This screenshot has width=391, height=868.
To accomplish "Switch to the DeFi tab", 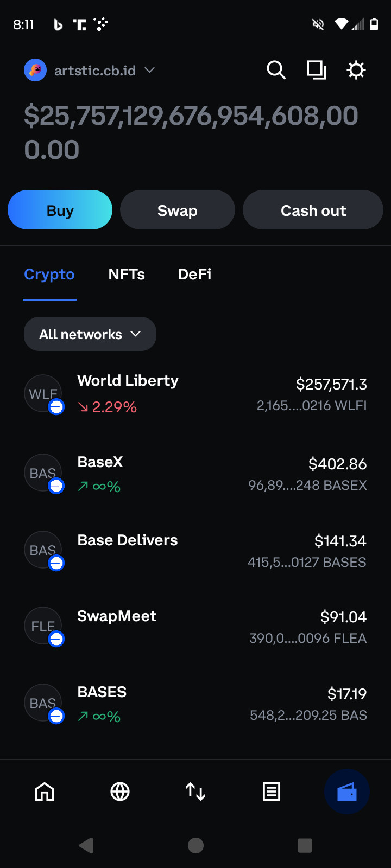I will [x=194, y=275].
